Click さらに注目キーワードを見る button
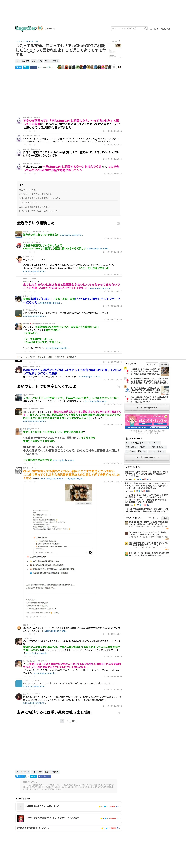 tap(147, 457)
